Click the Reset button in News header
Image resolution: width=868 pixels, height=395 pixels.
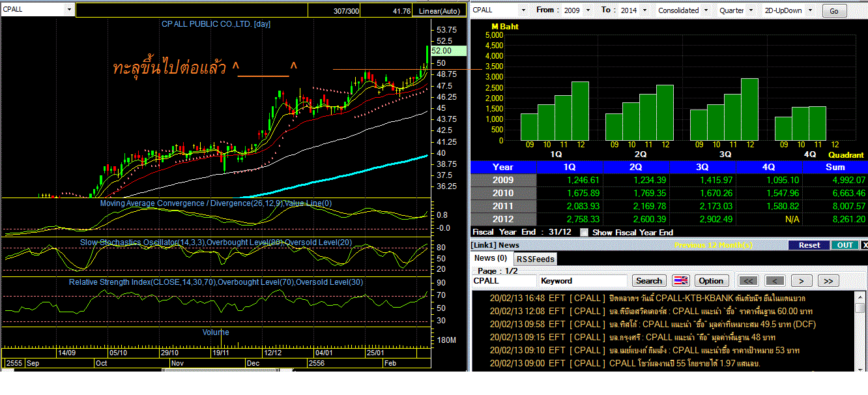(809, 245)
